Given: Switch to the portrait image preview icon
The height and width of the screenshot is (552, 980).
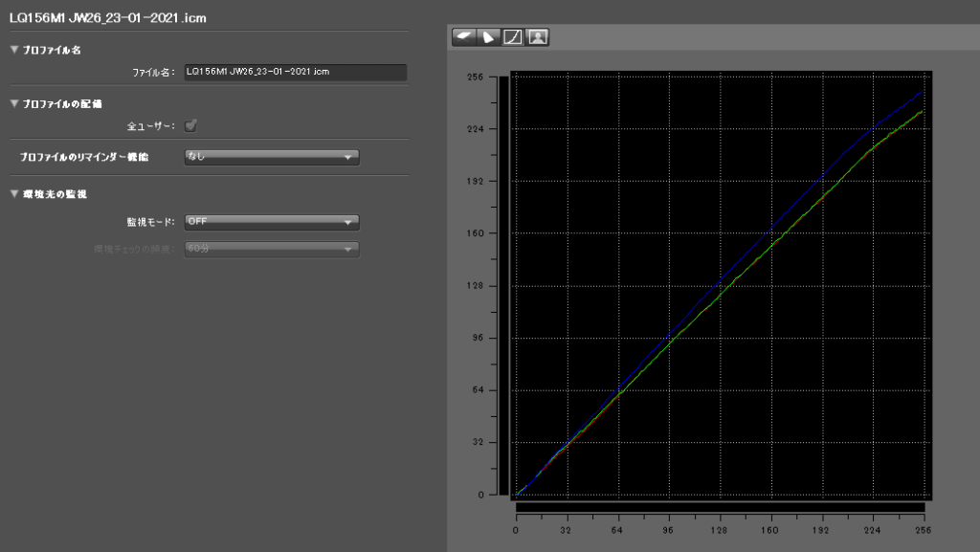Looking at the screenshot, I should point(538,37).
